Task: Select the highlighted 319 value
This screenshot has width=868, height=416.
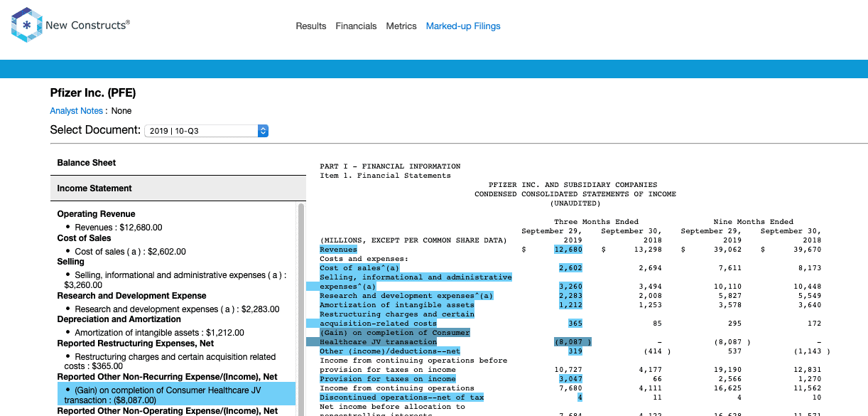Action: tap(575, 351)
